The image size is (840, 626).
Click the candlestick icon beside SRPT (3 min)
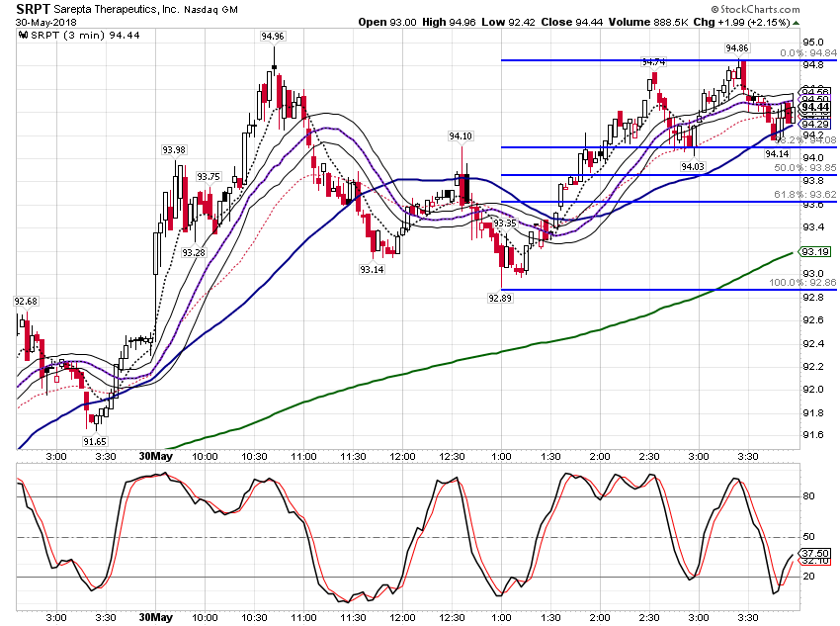(23, 36)
